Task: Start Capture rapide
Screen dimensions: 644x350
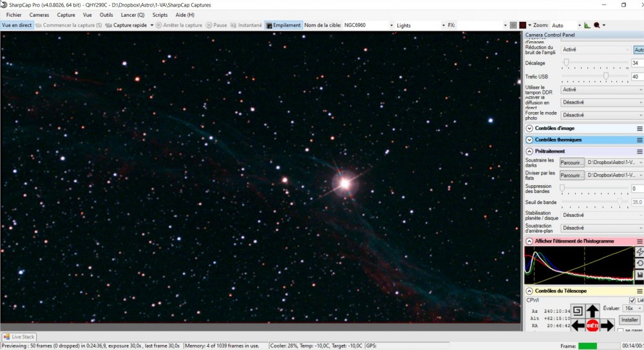Action: pos(126,25)
